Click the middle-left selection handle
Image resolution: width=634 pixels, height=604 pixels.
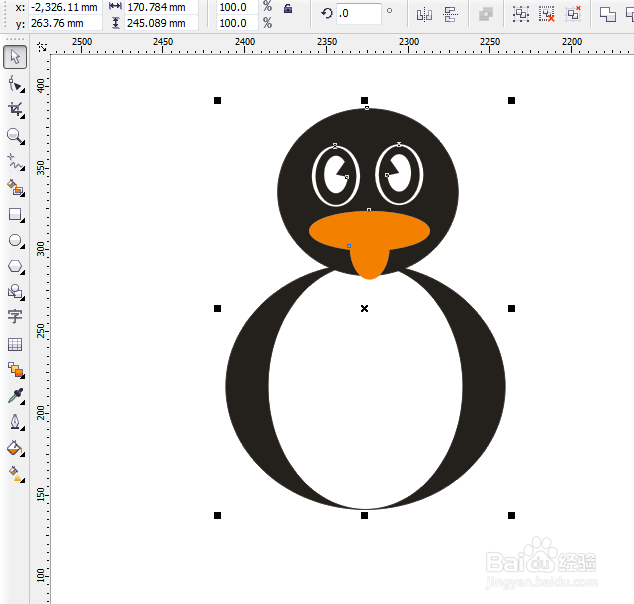(x=218, y=308)
